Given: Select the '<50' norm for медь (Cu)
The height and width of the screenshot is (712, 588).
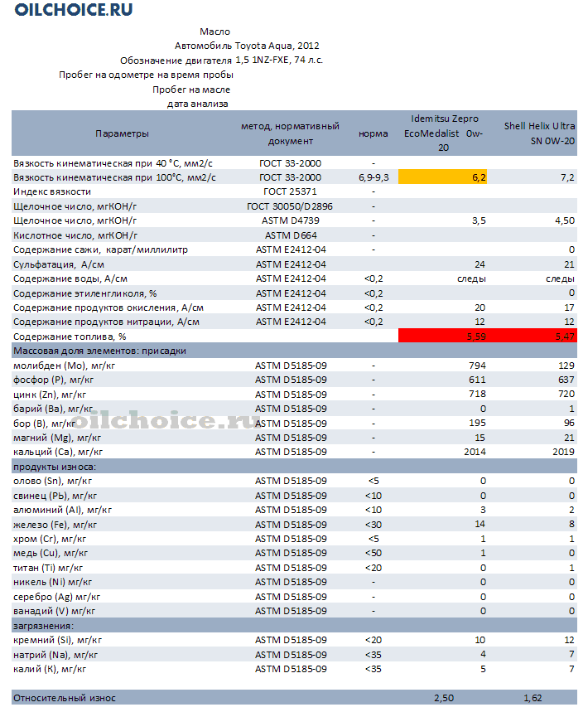Looking at the screenshot, I should (x=374, y=553).
